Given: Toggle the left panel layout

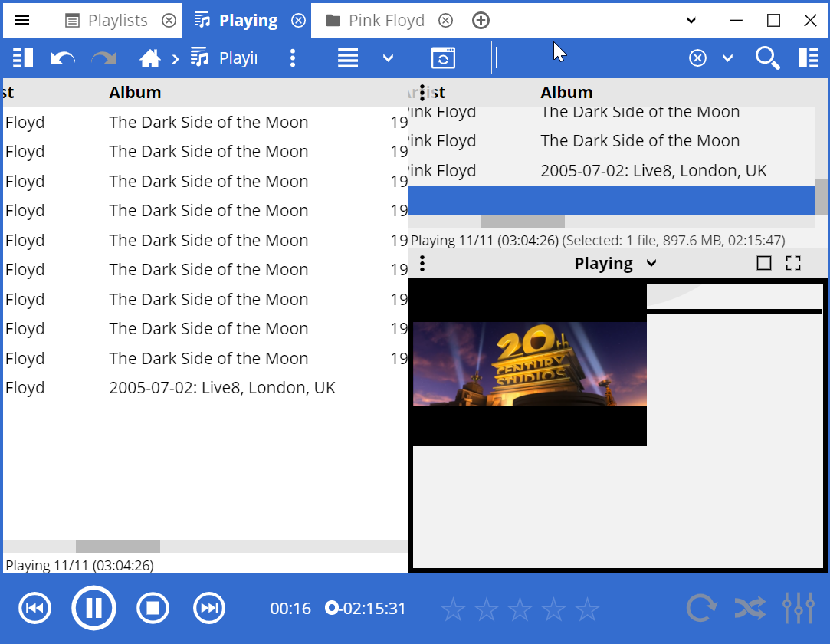Looking at the screenshot, I should click(23, 58).
